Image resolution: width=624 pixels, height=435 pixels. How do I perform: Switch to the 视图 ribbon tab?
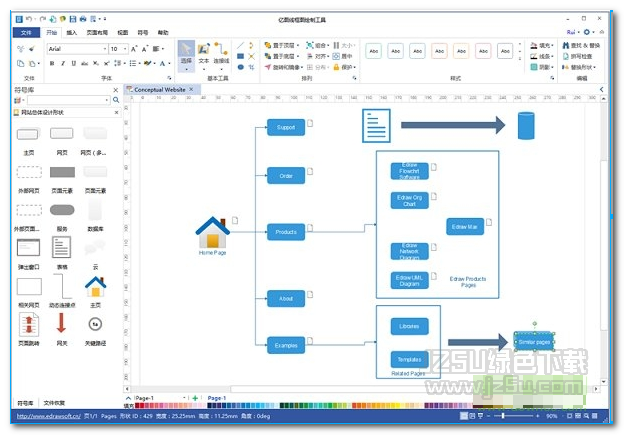[123, 32]
